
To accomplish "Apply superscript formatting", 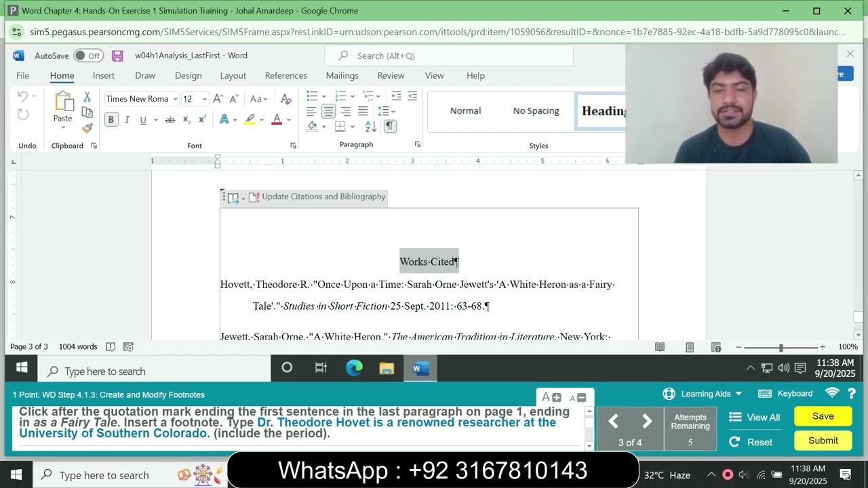I will (202, 120).
